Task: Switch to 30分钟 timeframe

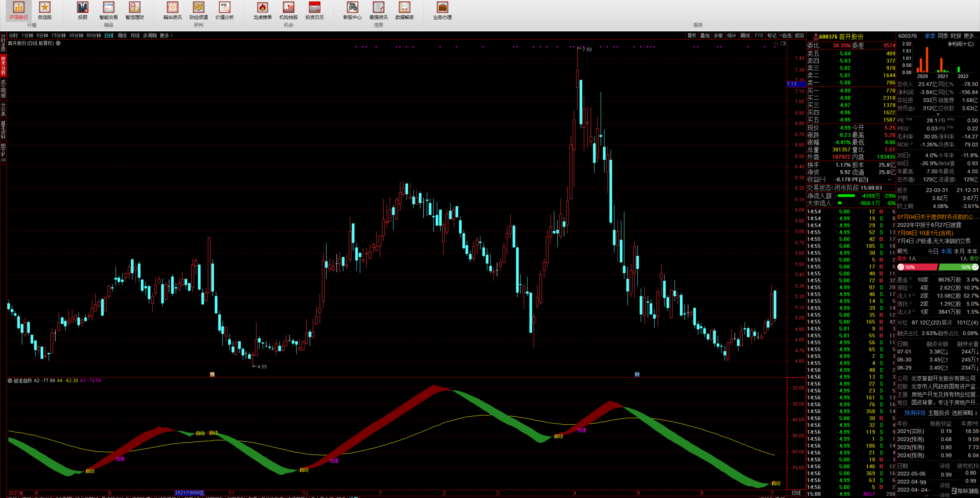Action: (x=76, y=35)
